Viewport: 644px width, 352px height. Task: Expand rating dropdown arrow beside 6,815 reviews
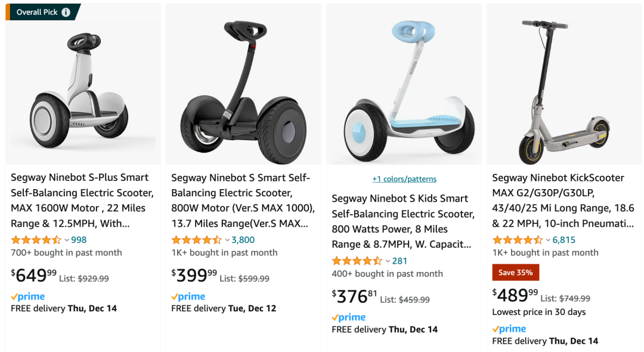tap(548, 240)
